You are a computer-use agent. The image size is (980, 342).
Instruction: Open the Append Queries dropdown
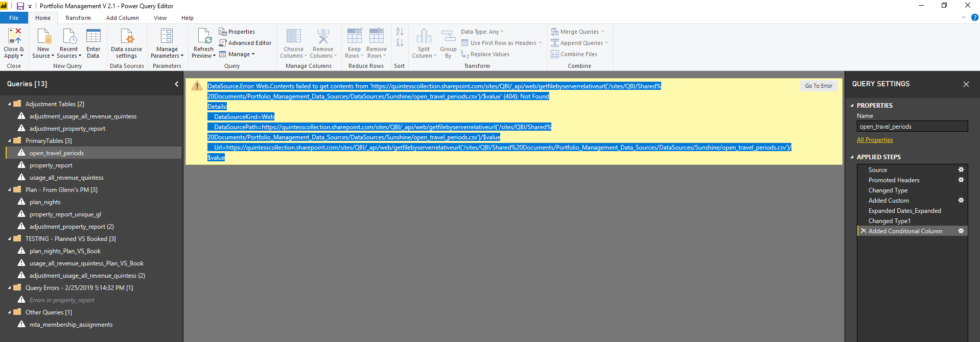[580, 43]
